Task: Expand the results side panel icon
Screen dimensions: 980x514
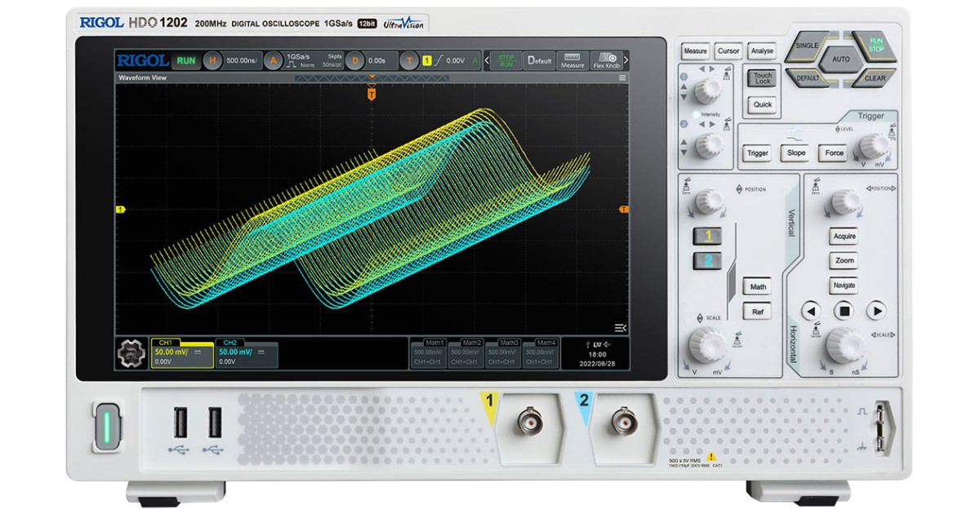Action: (621, 328)
